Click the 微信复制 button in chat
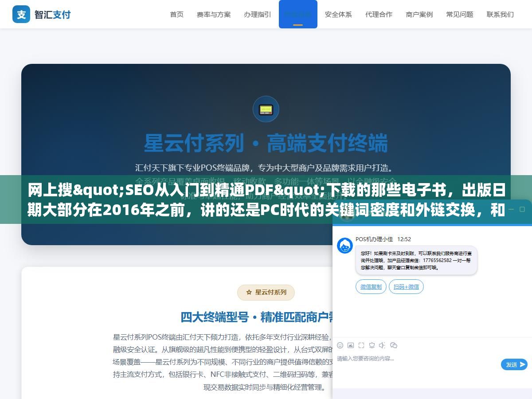 tap(371, 287)
